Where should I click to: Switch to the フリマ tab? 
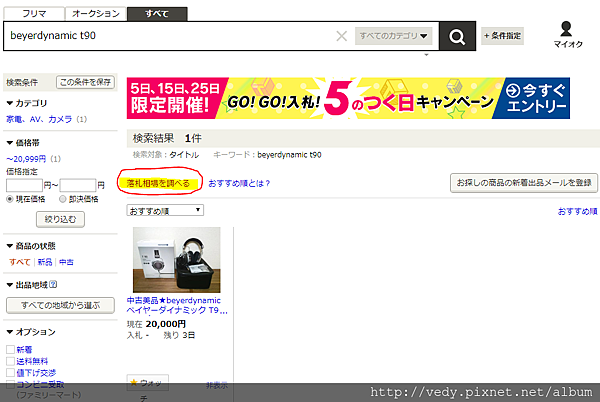[x=34, y=14]
